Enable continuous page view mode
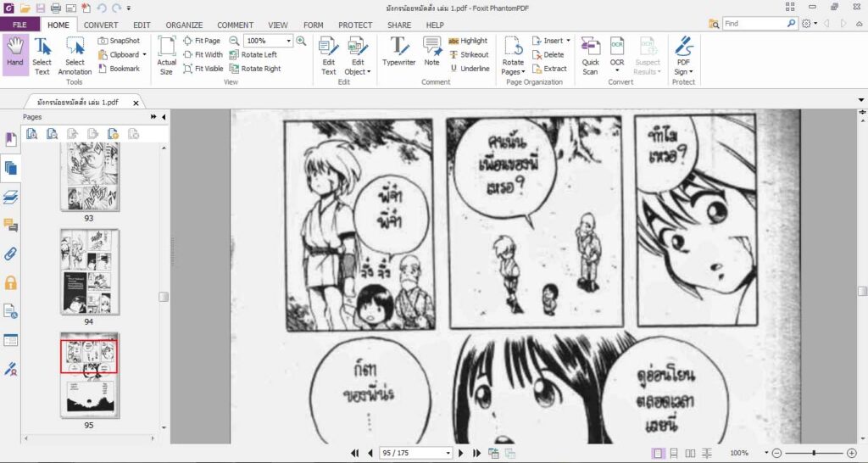This screenshot has width=868, height=463. click(674, 453)
